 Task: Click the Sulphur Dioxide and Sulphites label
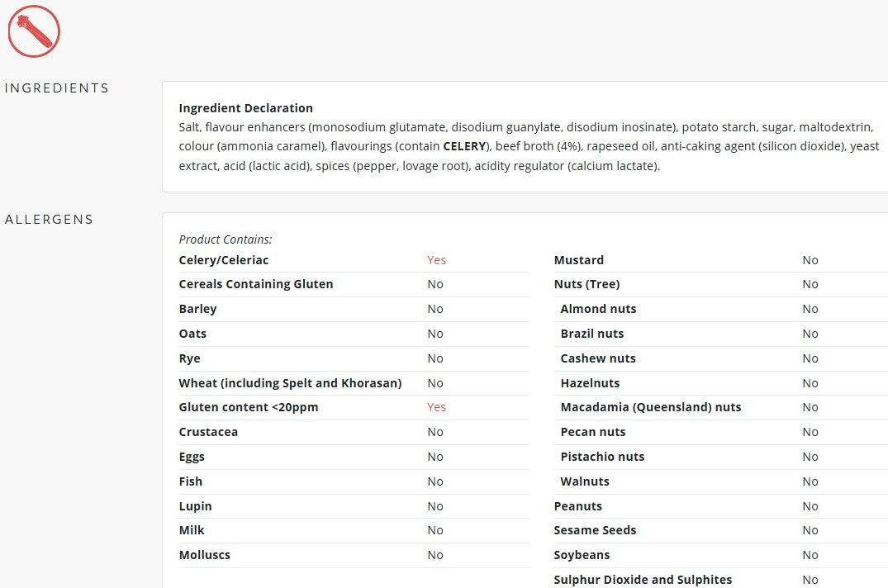pos(643,580)
